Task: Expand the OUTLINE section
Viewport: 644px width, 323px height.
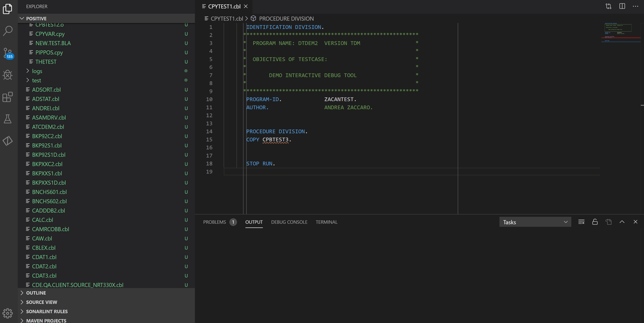Action: tap(36, 293)
